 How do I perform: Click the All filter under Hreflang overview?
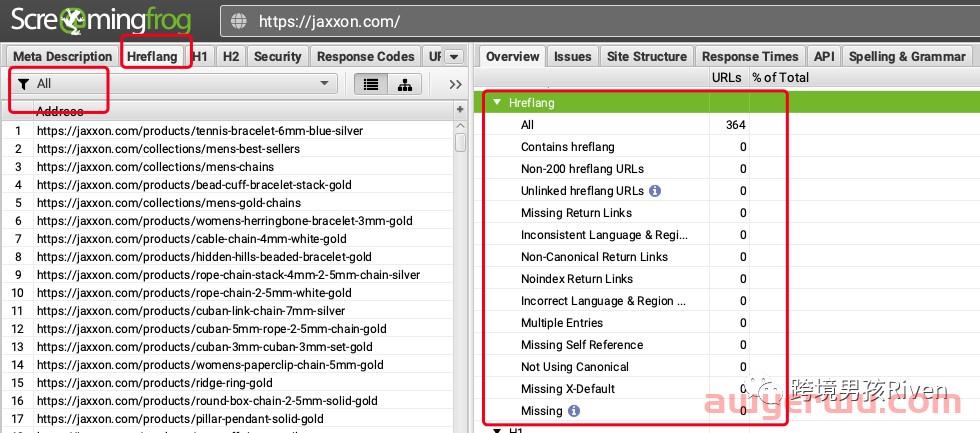[x=528, y=125]
